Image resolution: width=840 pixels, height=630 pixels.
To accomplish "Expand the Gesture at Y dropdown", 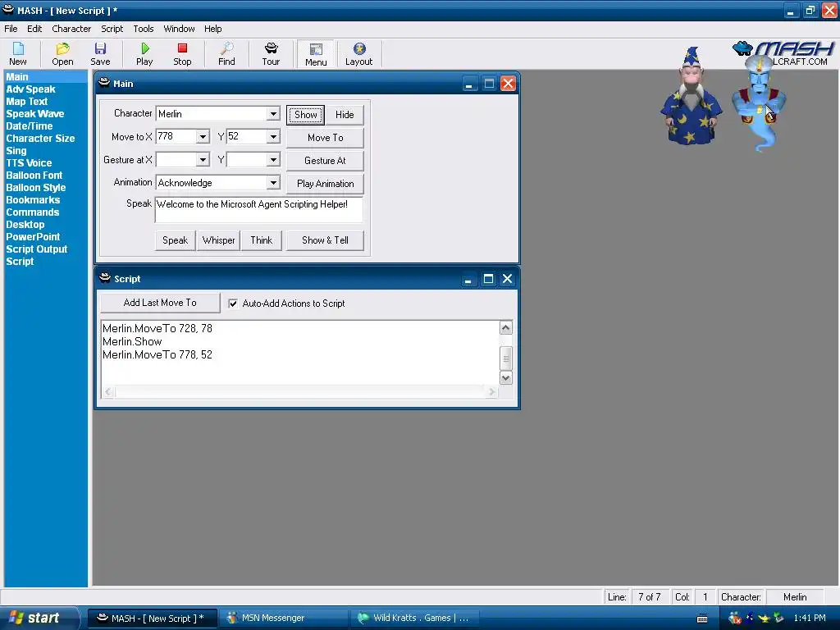I will [x=273, y=160].
